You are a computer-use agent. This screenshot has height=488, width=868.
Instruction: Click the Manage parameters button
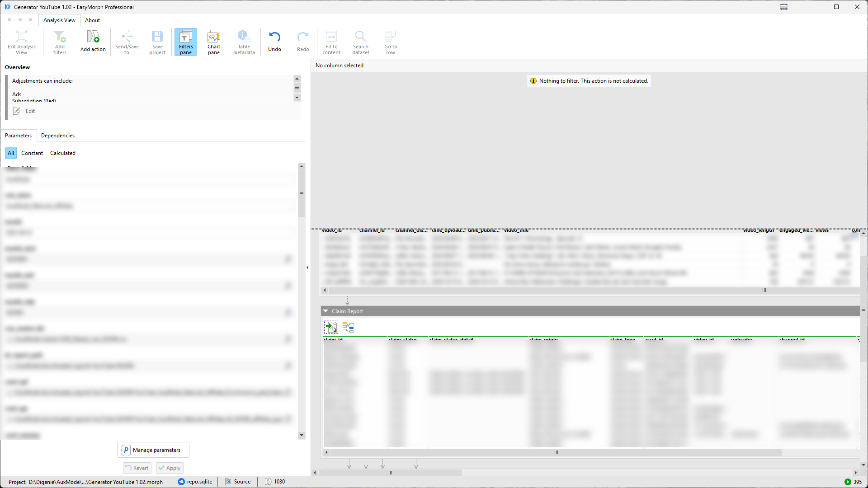click(153, 450)
